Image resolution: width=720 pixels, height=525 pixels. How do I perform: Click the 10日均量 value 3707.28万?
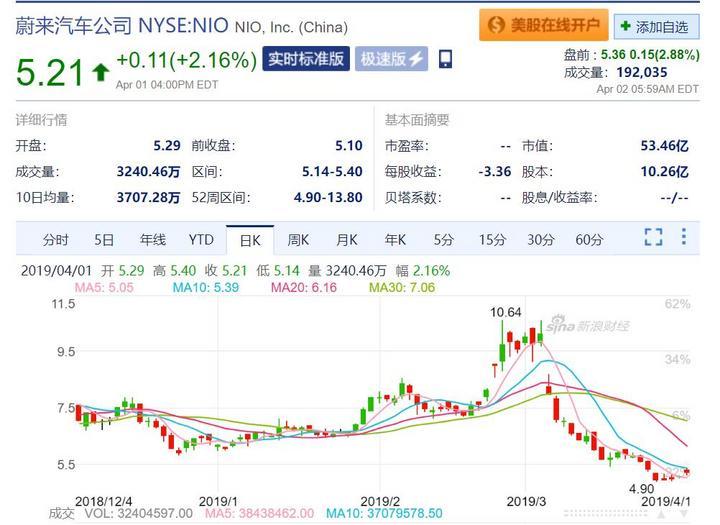[x=148, y=197]
